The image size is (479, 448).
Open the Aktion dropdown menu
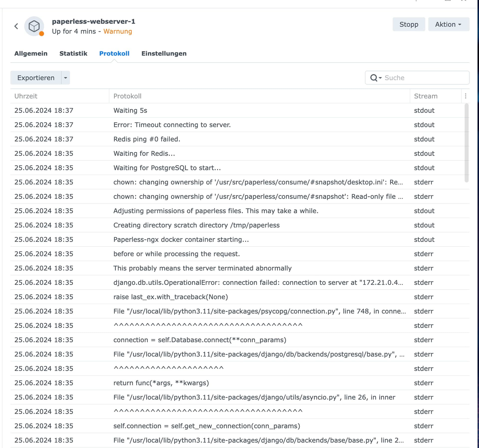pyautogui.click(x=449, y=24)
